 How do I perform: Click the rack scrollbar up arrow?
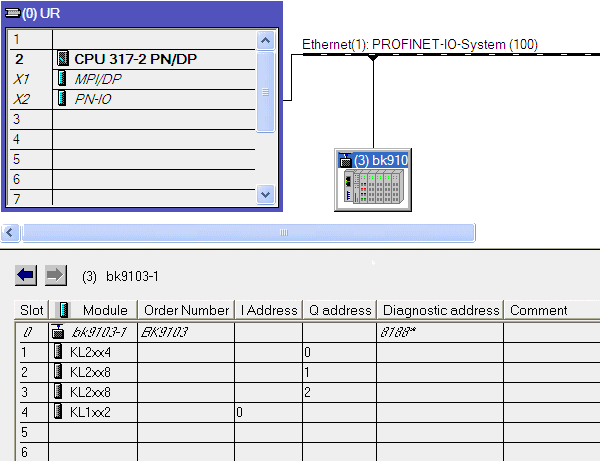[266, 40]
